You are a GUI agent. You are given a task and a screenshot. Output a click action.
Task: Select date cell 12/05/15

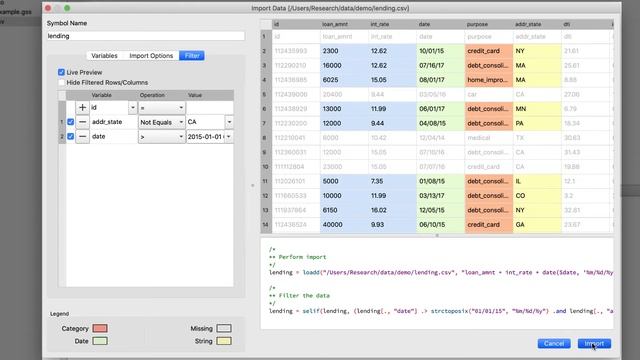coord(440,210)
